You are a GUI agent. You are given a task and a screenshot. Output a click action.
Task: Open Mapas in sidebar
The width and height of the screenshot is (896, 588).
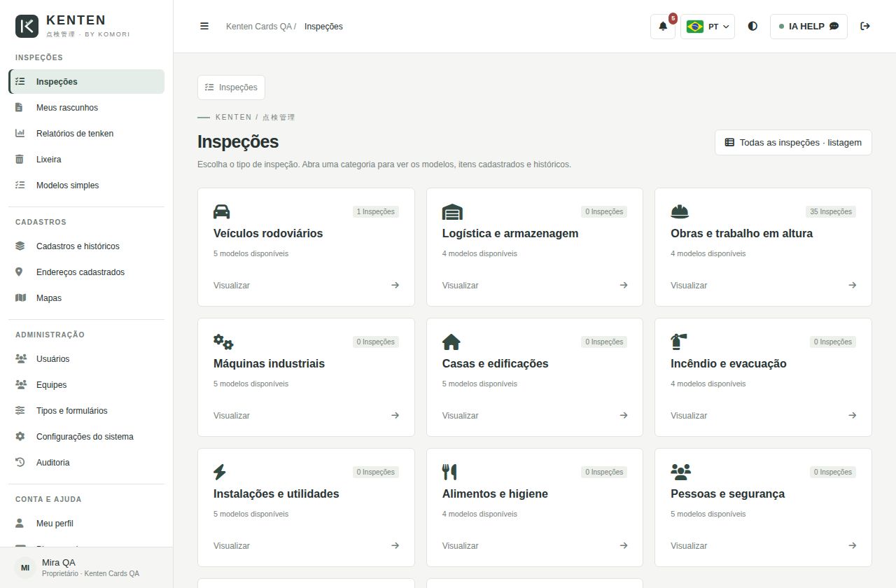[x=86, y=298]
